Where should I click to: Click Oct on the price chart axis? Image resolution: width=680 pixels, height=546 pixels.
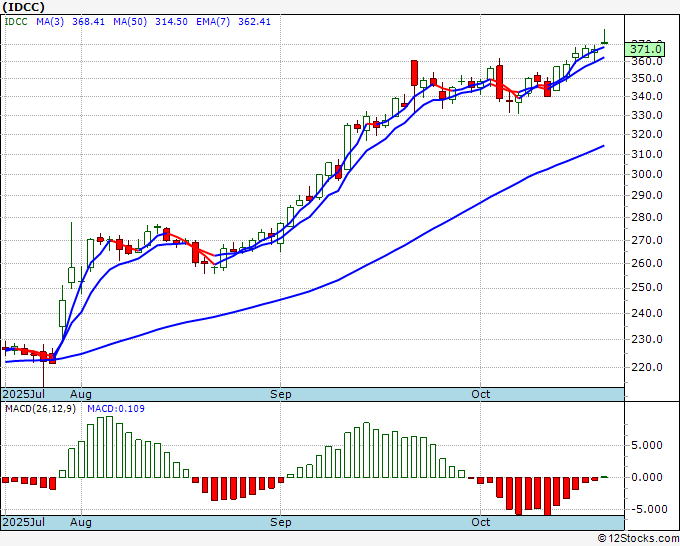[x=481, y=394]
